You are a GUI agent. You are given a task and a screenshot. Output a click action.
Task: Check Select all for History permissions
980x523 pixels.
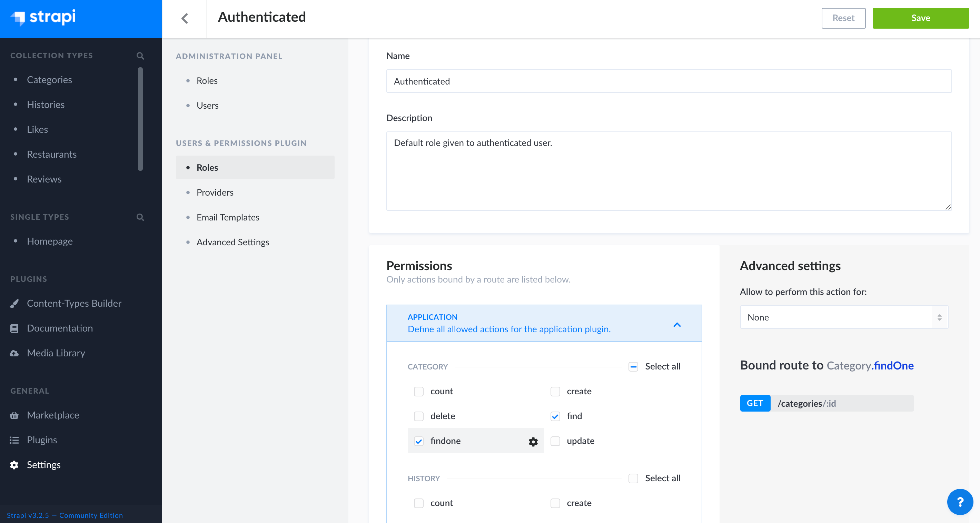pos(633,478)
